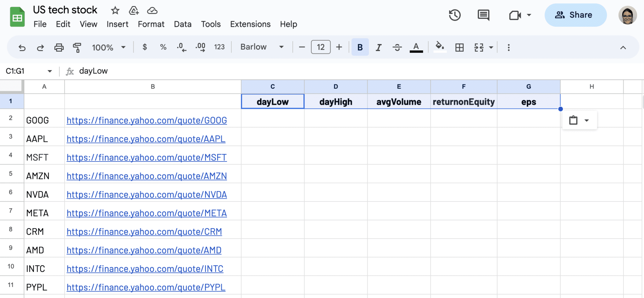Click the Print icon
The image size is (644, 298).
click(59, 47)
